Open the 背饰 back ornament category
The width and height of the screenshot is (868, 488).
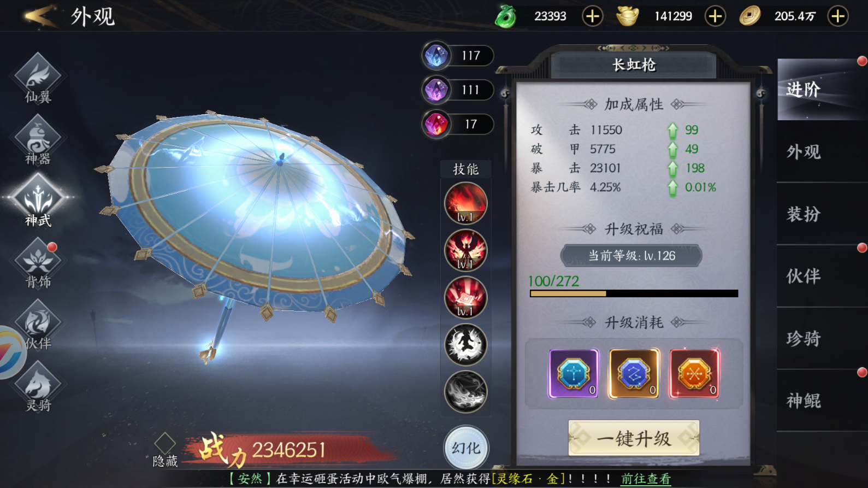pos(38,264)
